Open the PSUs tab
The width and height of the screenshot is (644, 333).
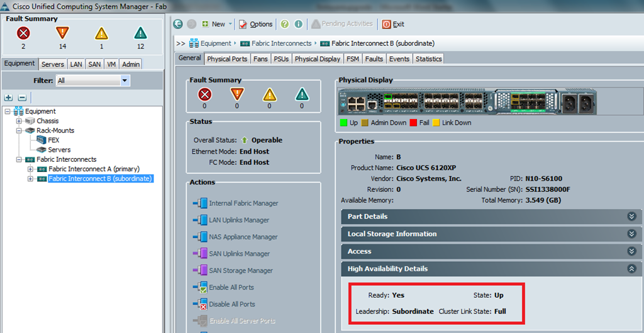tap(281, 59)
